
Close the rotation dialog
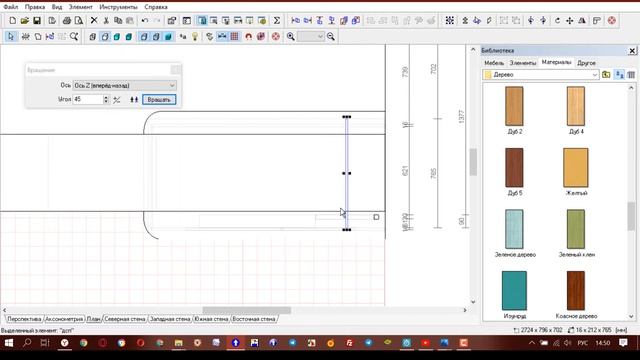(x=176, y=70)
